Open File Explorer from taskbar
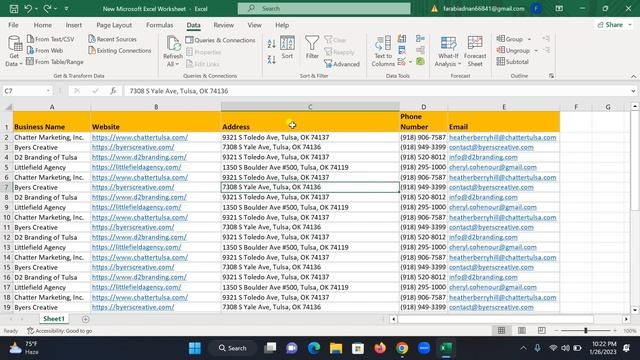Screen dimensions: 640x360 336,348
